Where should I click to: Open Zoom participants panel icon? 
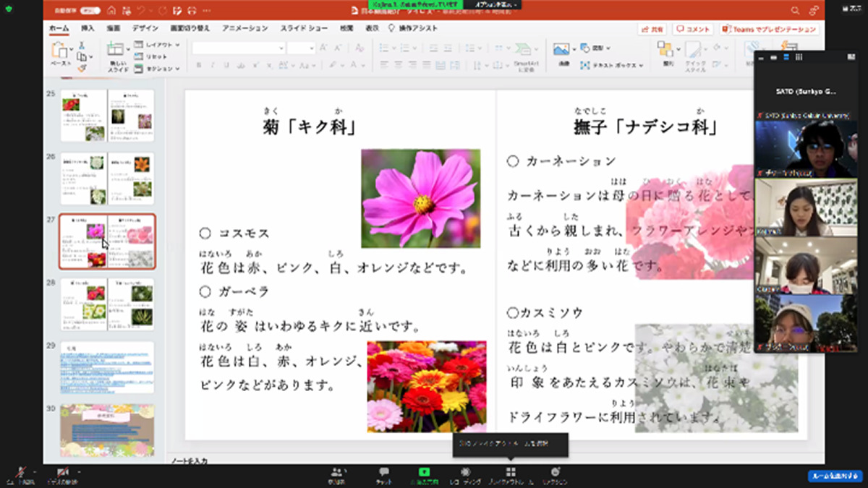[x=335, y=472]
